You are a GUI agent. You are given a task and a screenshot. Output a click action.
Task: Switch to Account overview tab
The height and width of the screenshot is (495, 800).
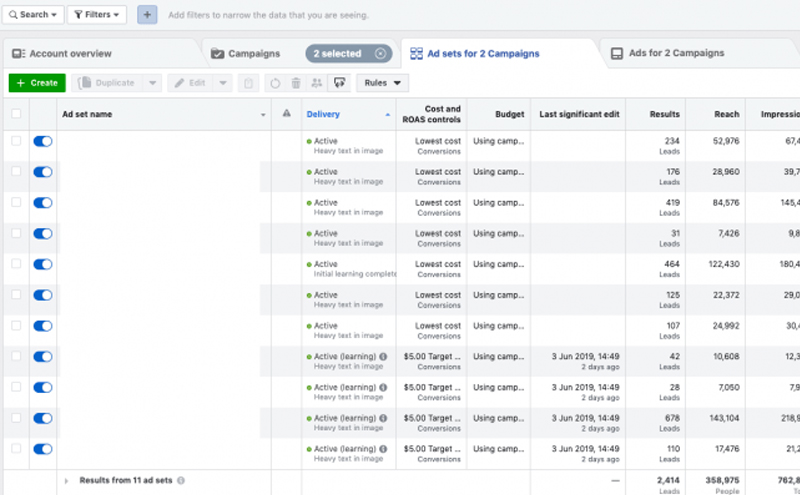[x=70, y=53]
